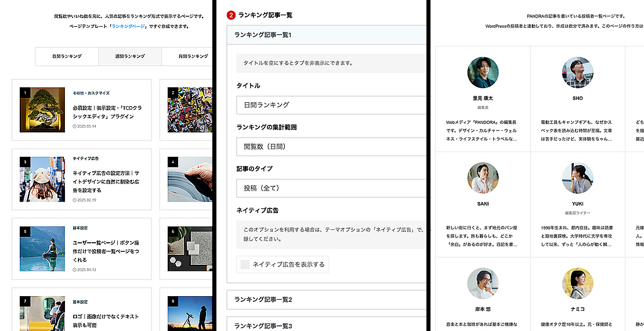Collapse the ランキング記事一覧1 section header
The height and width of the screenshot is (331, 644).
point(327,35)
